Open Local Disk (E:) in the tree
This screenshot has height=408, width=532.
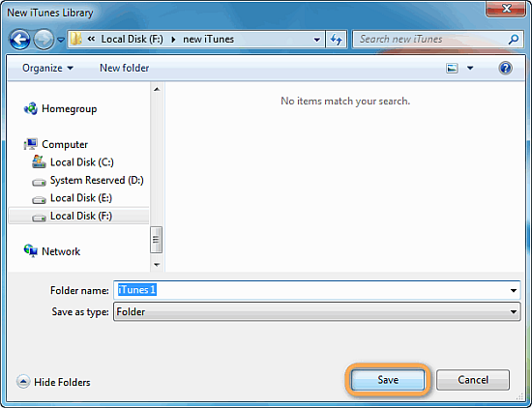point(80,198)
